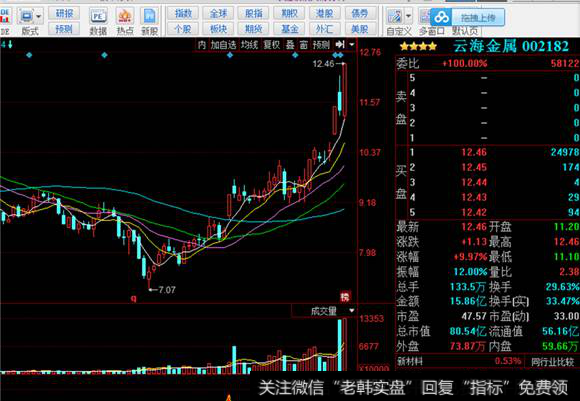Click the 涨幅 +9.97% value

tap(471, 257)
